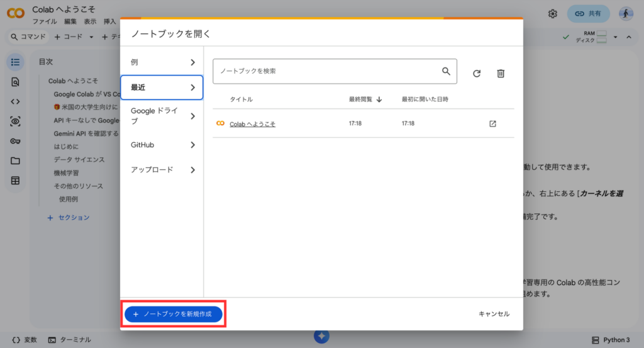The width and height of the screenshot is (644, 348).
Task: Open the settings gear icon
Action: click(553, 14)
